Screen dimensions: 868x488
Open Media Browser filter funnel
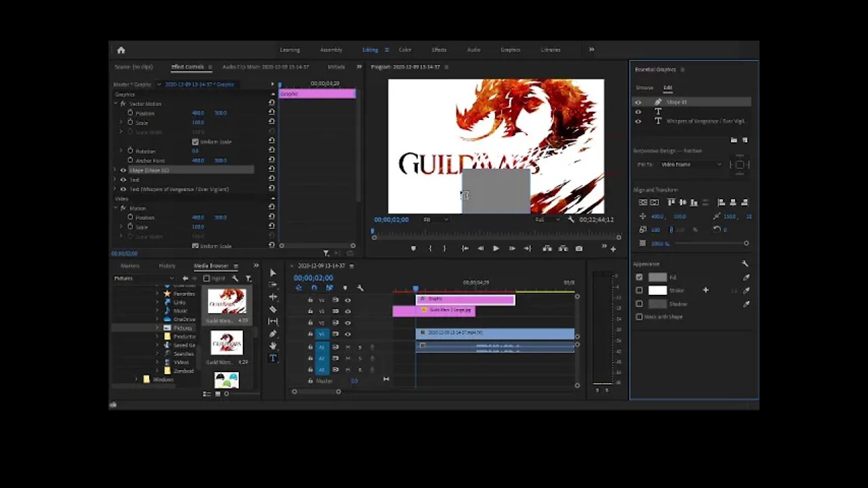click(248, 279)
